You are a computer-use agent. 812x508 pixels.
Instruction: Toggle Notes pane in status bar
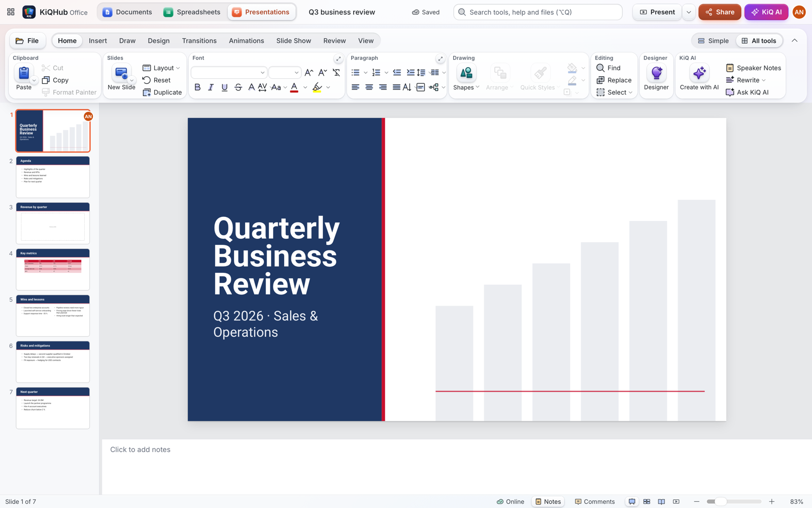point(548,501)
